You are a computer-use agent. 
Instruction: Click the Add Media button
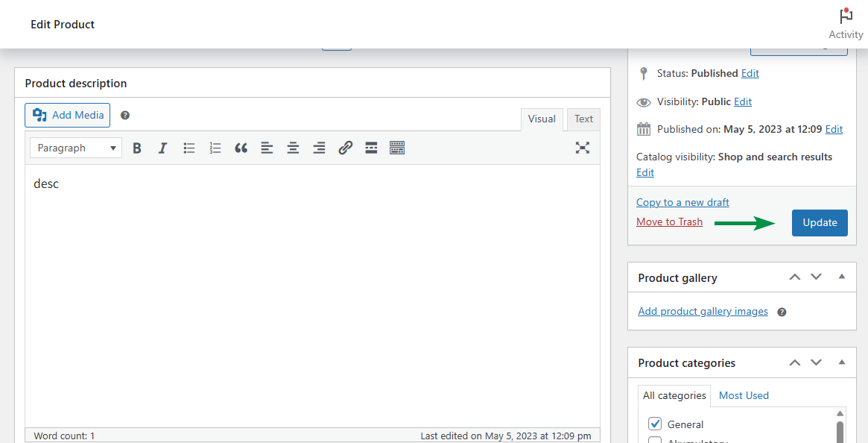(68, 115)
